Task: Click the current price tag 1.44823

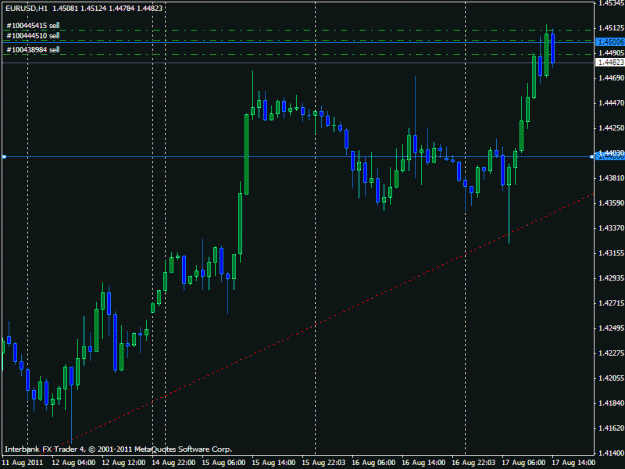Action: point(610,62)
